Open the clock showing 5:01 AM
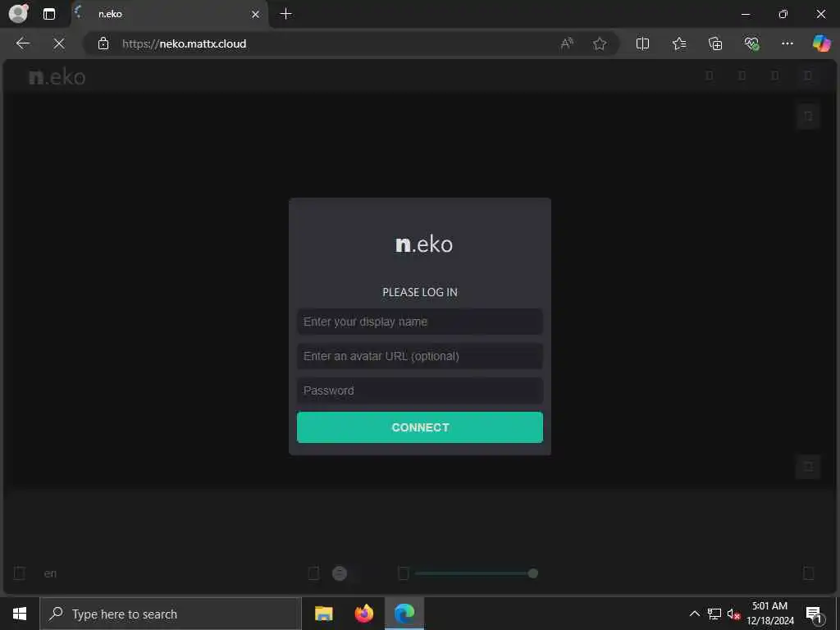 [x=769, y=614]
